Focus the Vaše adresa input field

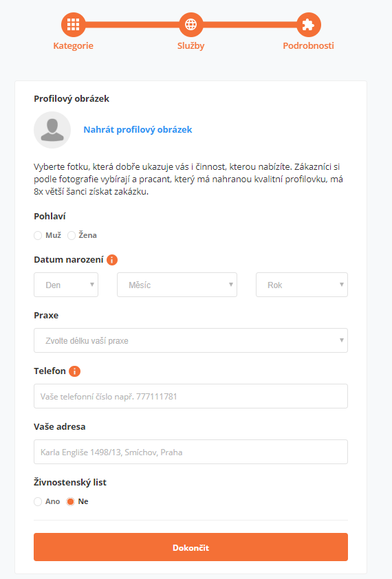click(x=190, y=452)
